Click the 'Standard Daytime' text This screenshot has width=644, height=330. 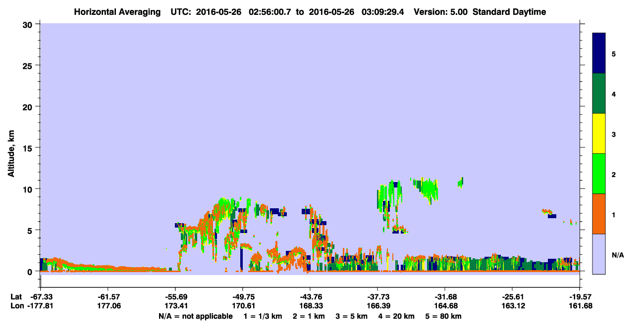(509, 12)
